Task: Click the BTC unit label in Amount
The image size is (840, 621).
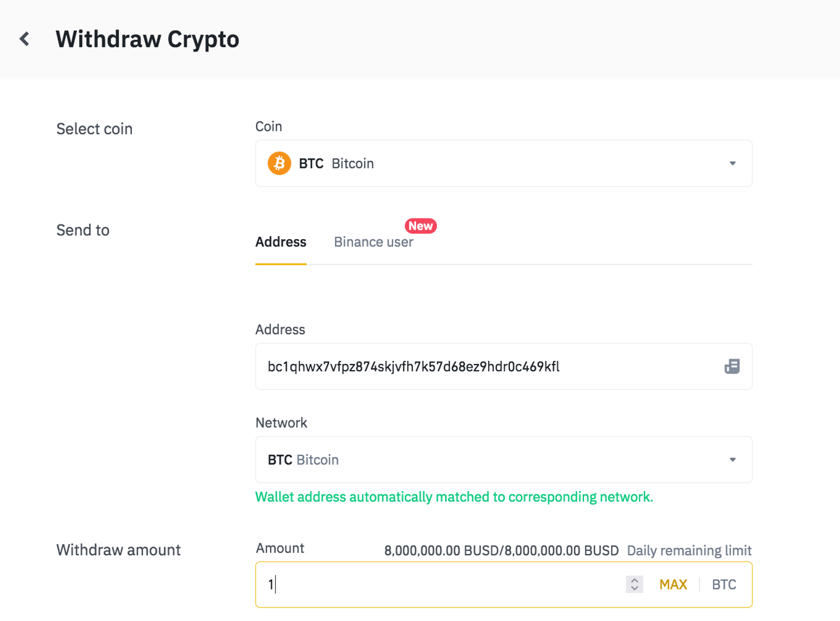Action: coord(724,584)
